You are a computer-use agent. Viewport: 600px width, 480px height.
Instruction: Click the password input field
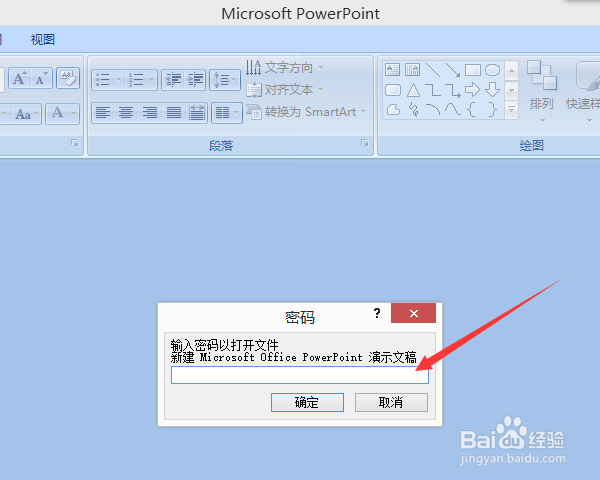click(x=300, y=375)
